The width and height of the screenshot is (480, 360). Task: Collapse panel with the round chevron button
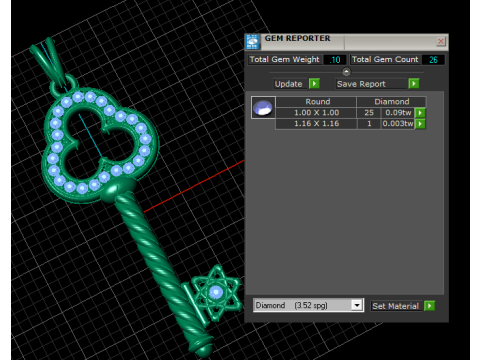pyautogui.click(x=346, y=72)
